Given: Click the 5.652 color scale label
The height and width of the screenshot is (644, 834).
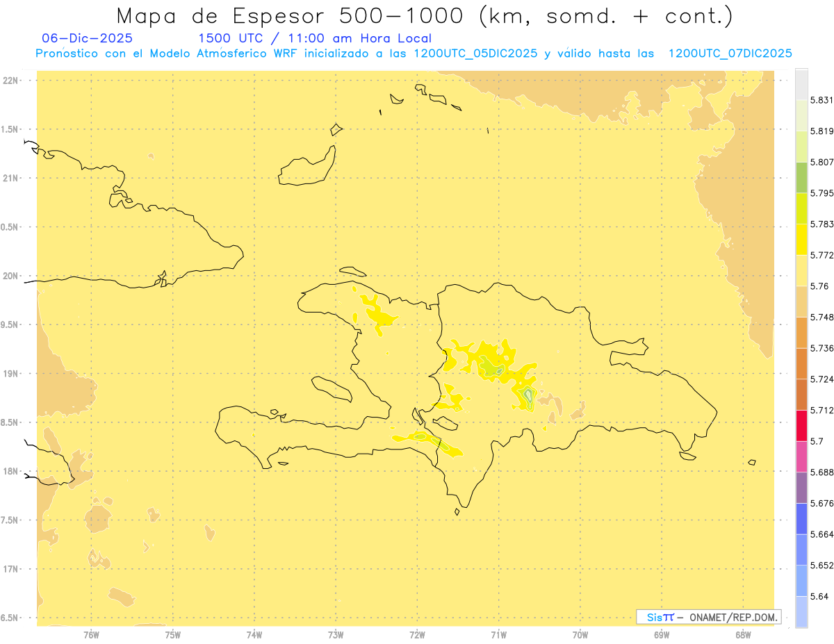Looking at the screenshot, I should pyautogui.click(x=821, y=565).
